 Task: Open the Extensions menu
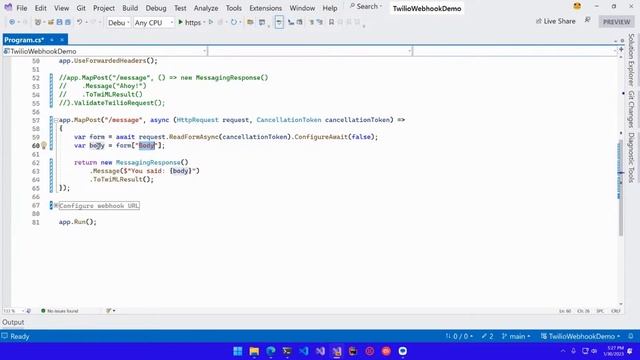coord(265,8)
